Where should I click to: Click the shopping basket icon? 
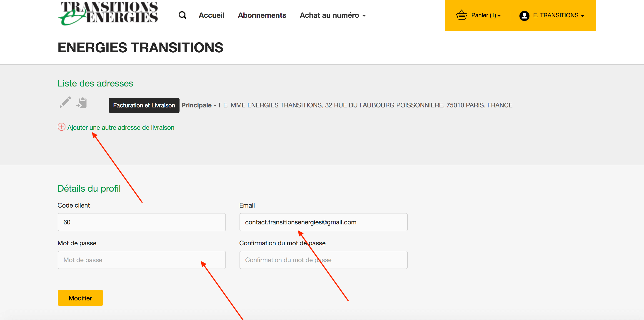tap(462, 15)
